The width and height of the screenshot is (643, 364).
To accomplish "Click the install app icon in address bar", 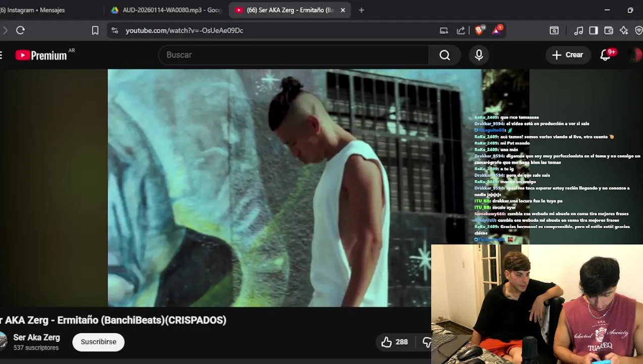I will [444, 30].
